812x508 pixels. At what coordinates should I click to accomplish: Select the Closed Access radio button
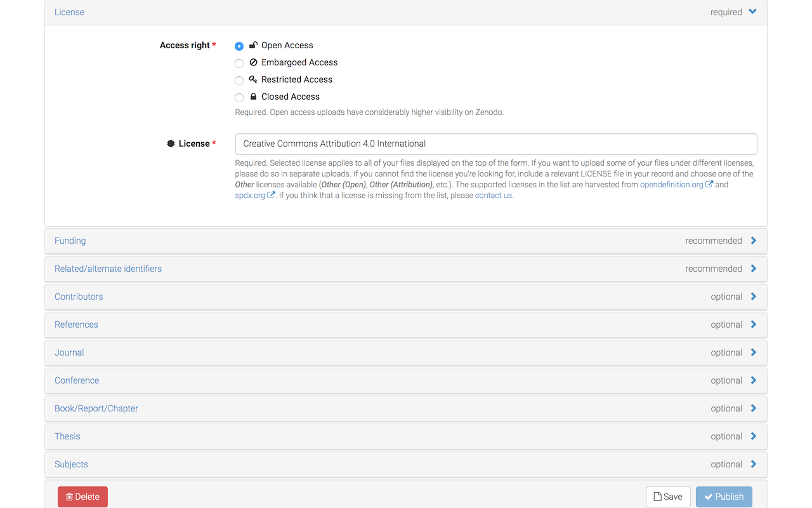[239, 97]
